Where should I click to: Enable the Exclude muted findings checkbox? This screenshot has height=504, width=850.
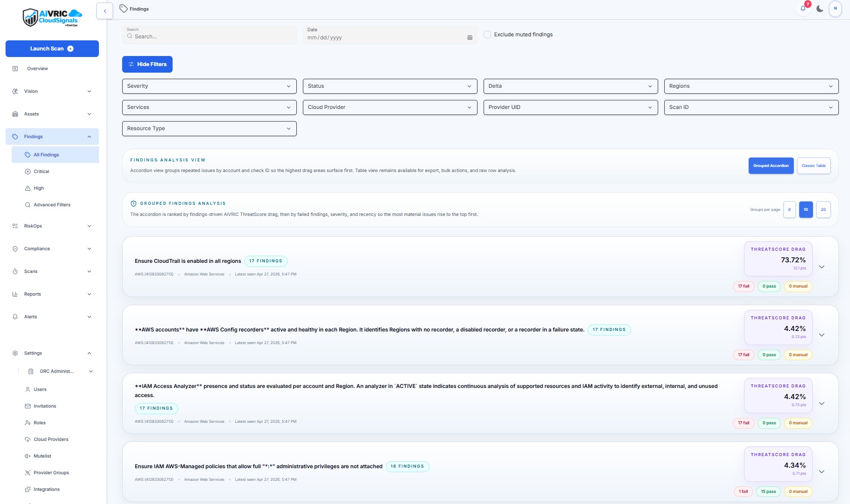coord(487,34)
